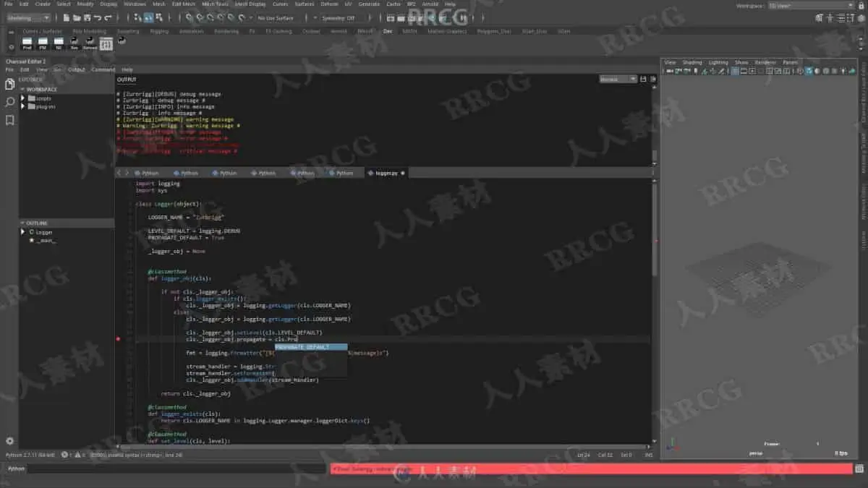Navigate back with left arrow in tab bar
This screenshot has width=868, height=488.
119,173
